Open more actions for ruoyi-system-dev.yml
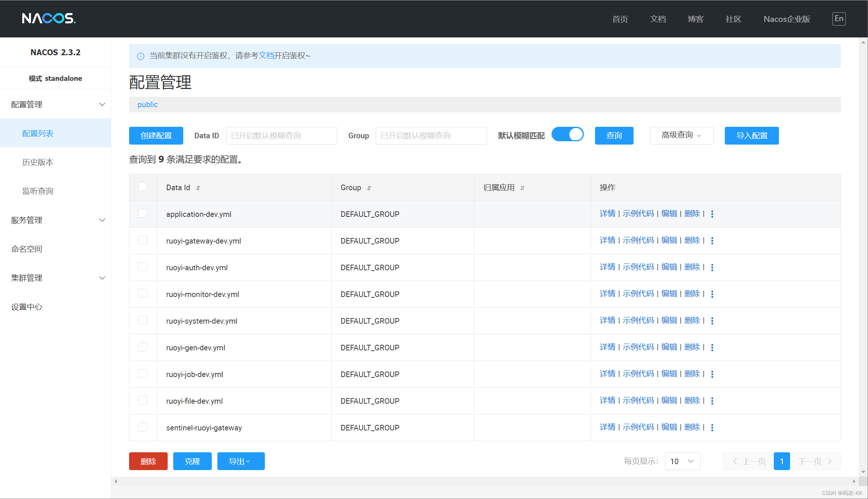 coord(712,321)
